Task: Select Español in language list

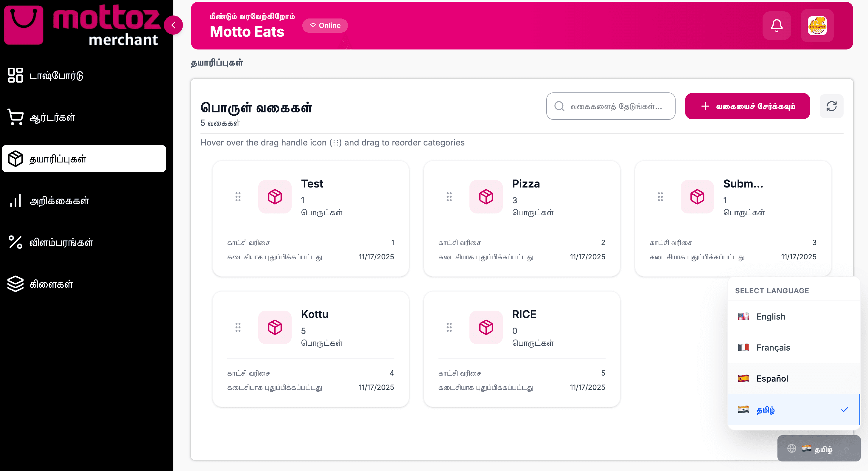Action: [794, 378]
